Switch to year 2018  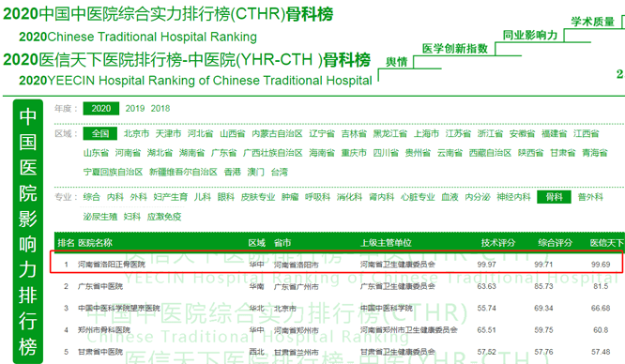[160, 109]
